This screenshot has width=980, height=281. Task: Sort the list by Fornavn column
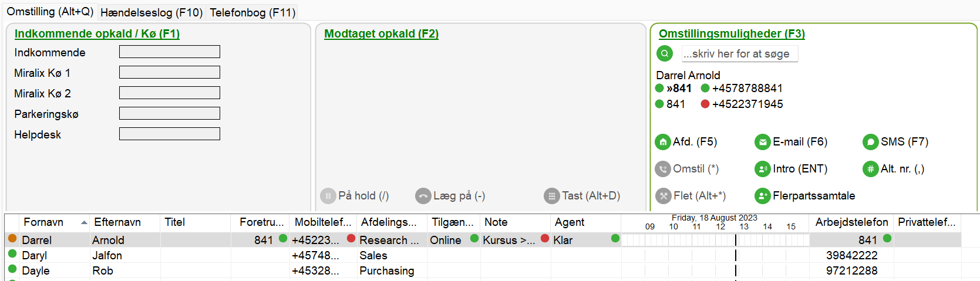tap(43, 222)
